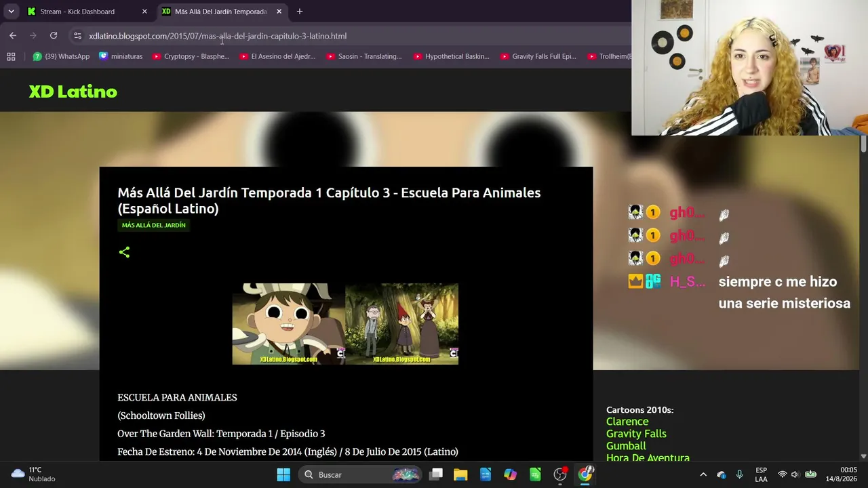Open the Cryptopsy - Blasphe... bookmark
The width and height of the screenshot is (868, 488).
click(191, 56)
